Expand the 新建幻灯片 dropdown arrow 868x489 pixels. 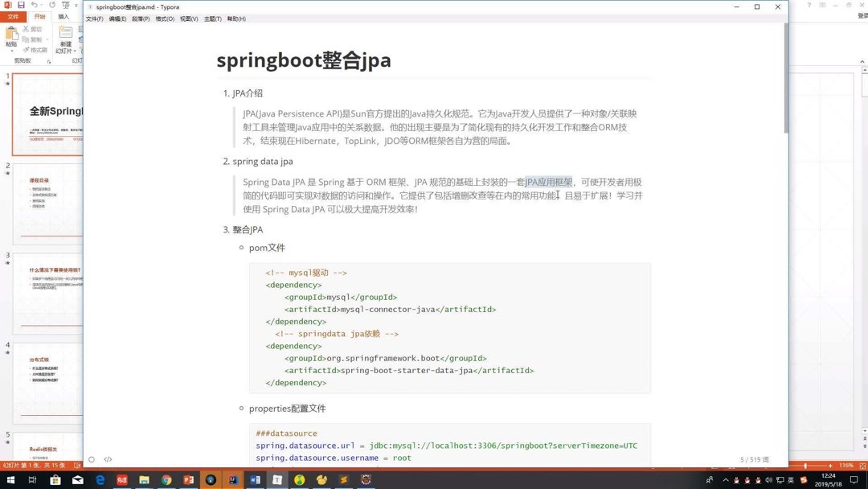click(x=75, y=49)
